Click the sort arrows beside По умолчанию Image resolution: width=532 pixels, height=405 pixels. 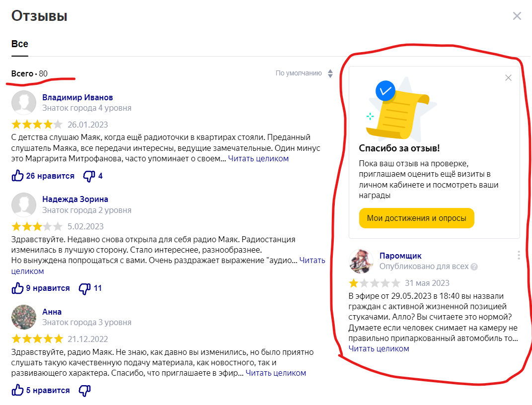[330, 73]
